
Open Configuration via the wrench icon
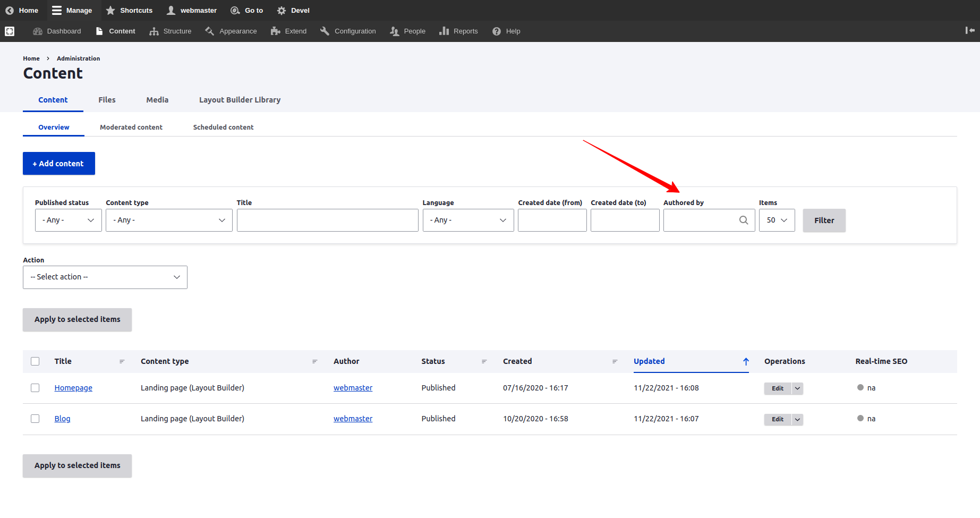point(325,31)
